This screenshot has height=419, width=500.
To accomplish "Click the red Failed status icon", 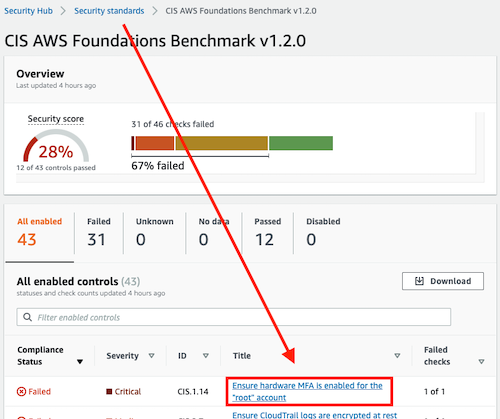I will point(21,392).
